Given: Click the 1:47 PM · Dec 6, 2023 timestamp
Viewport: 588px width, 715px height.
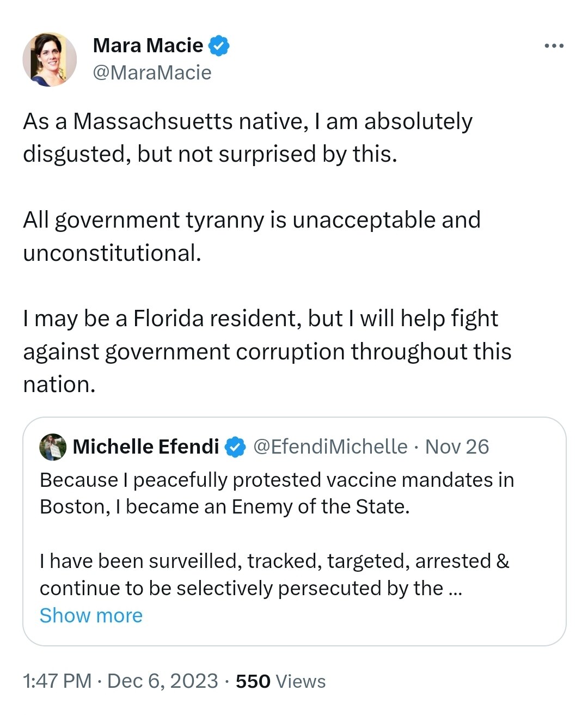Looking at the screenshot, I should 120,681.
